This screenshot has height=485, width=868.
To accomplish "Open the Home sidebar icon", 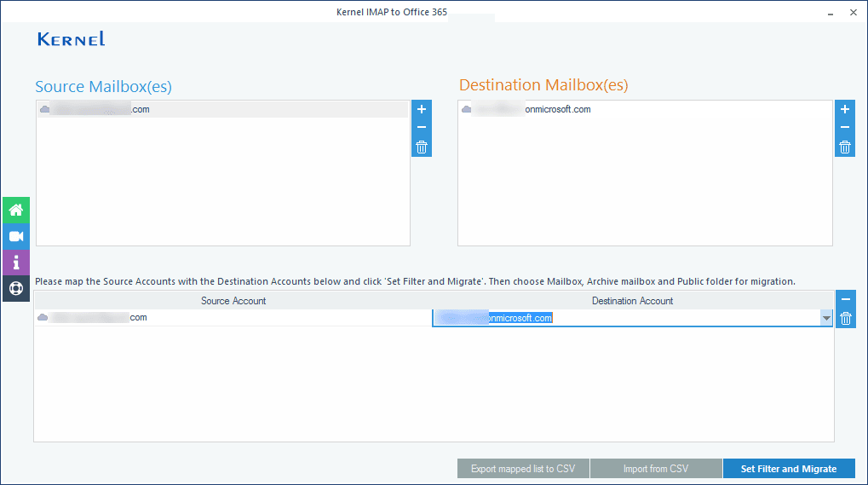I will pyautogui.click(x=16, y=211).
